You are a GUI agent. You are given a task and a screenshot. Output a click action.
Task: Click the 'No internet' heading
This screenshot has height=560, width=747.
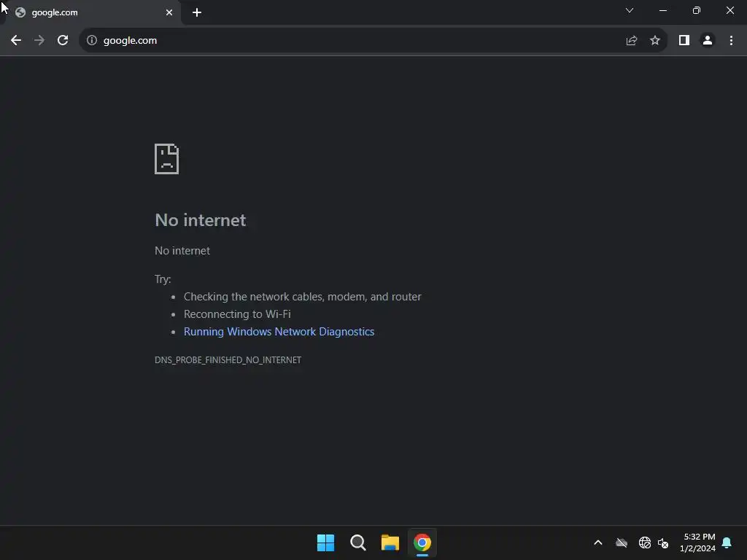tap(201, 220)
